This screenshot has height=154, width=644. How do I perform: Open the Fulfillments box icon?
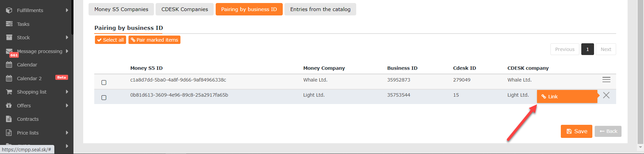(9, 10)
